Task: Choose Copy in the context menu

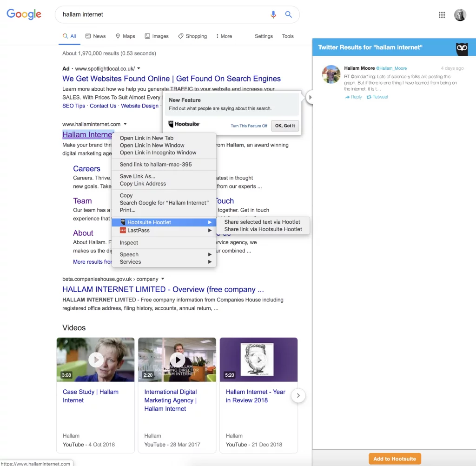Action: tap(164, 195)
